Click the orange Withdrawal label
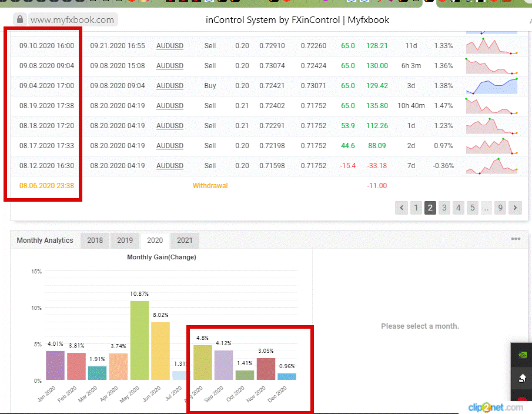The width and height of the screenshot is (532, 414). pyautogui.click(x=210, y=186)
